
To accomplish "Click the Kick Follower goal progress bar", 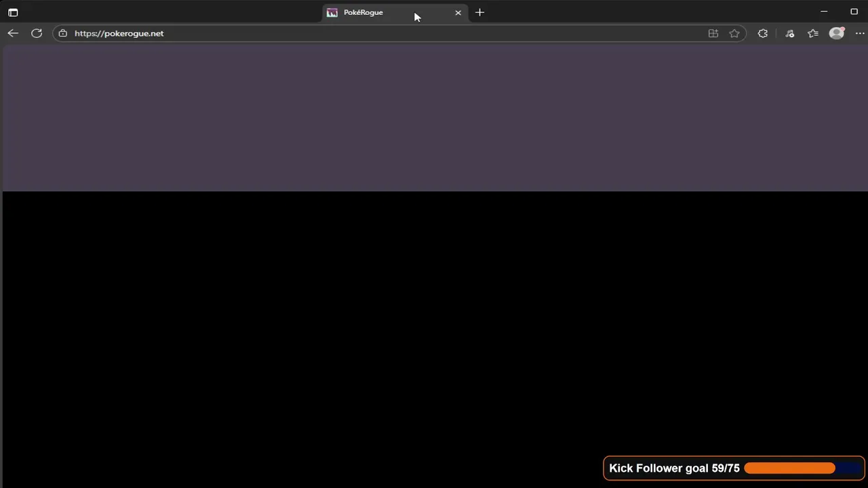I will pyautogui.click(x=803, y=468).
